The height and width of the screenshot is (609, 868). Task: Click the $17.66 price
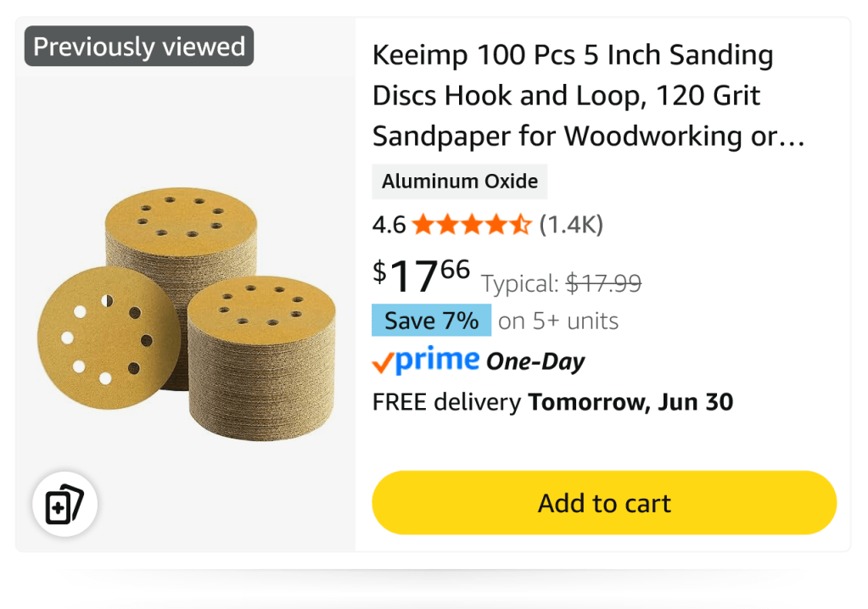tap(422, 275)
